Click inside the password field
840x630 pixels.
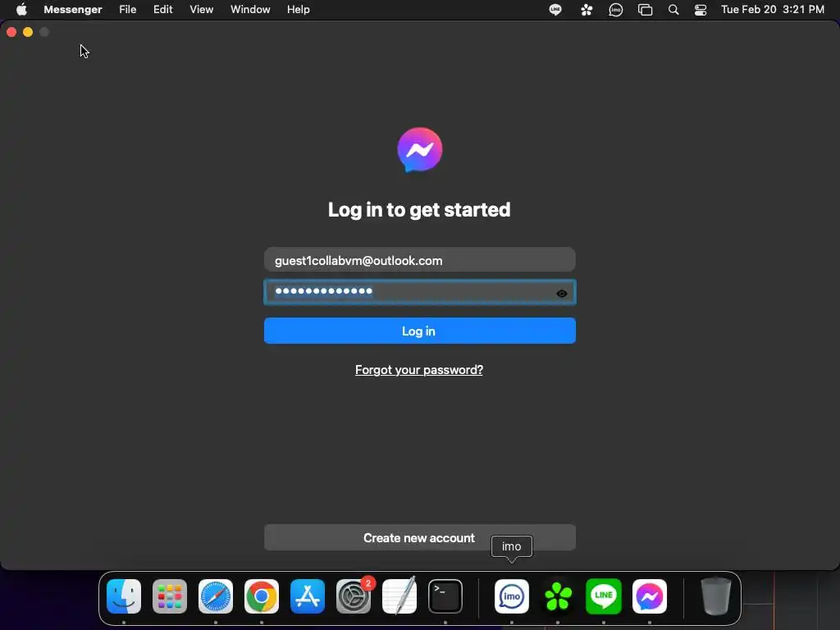pyautogui.click(x=419, y=292)
